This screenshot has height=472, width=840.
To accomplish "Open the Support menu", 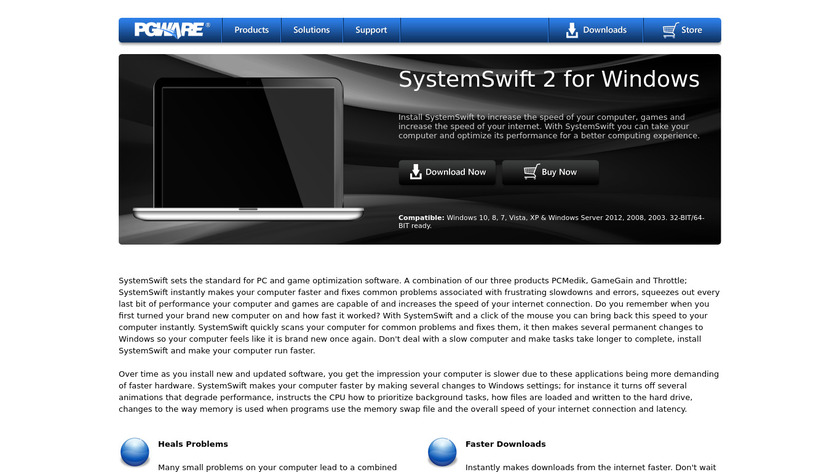I will click(x=371, y=30).
